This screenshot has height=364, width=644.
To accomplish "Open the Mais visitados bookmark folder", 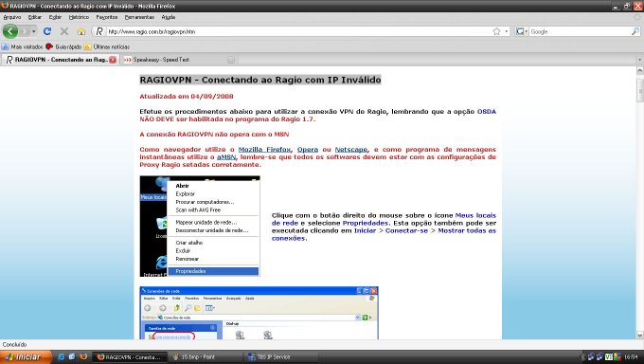I will click(x=22, y=46).
